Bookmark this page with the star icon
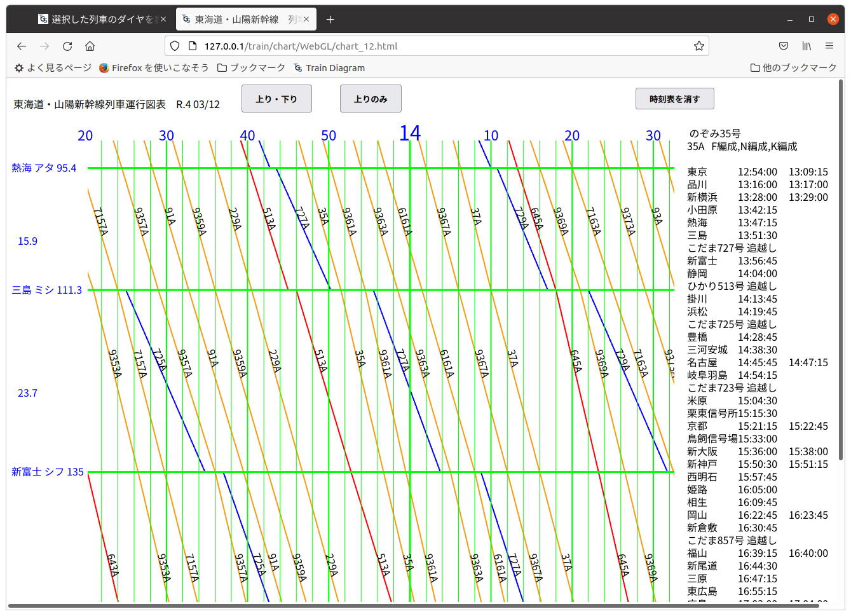Image resolution: width=851 pixels, height=616 pixels. 699,46
